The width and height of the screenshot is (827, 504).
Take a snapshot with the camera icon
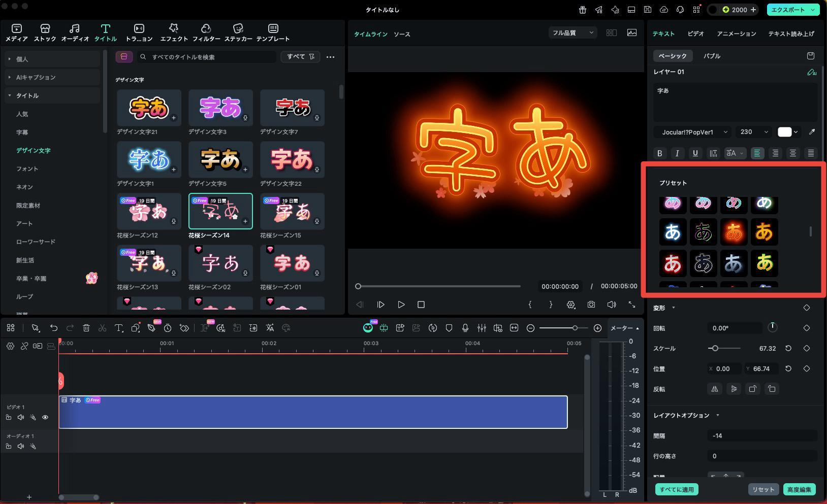click(x=591, y=305)
